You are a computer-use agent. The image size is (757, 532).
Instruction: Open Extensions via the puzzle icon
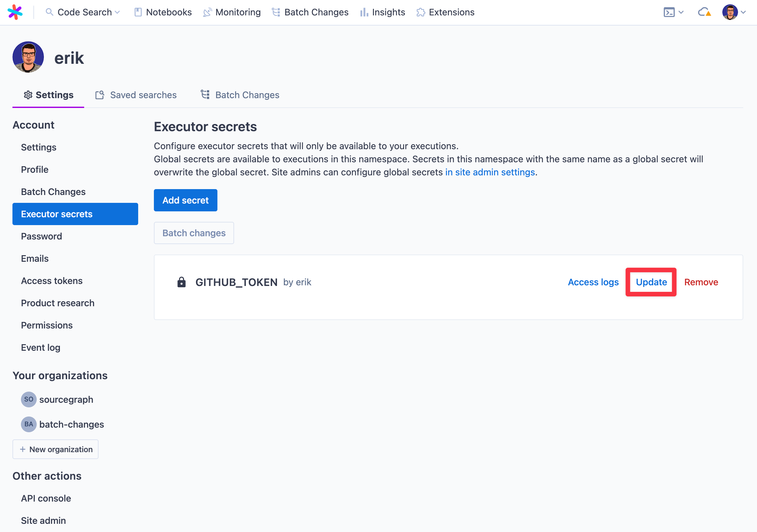pyautogui.click(x=421, y=12)
